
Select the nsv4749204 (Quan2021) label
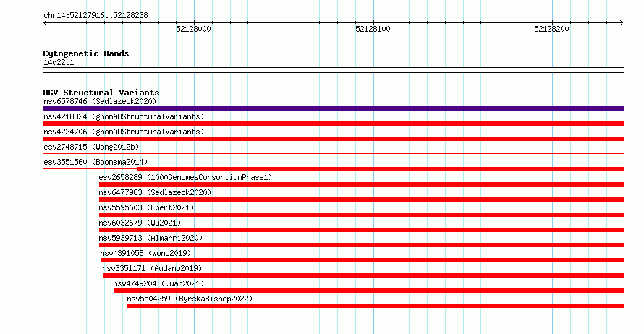click(158, 283)
